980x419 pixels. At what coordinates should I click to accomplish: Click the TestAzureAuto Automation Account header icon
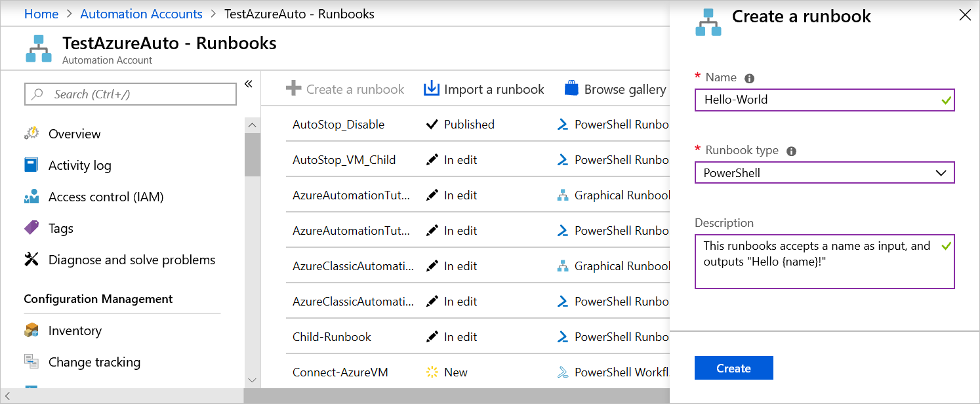pyautogui.click(x=39, y=49)
